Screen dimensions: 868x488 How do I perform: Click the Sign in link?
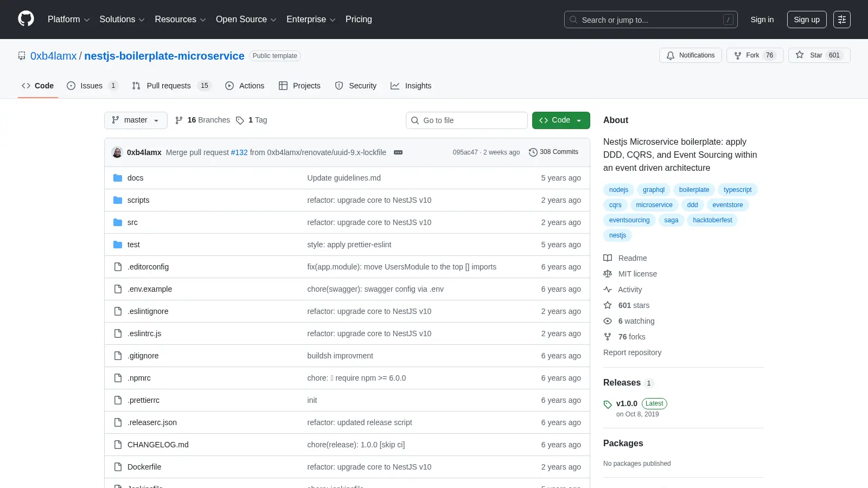762,20
